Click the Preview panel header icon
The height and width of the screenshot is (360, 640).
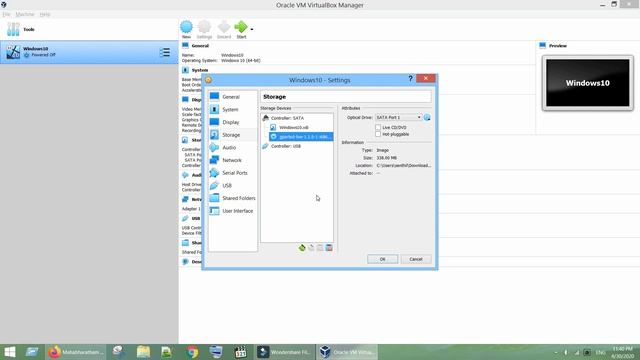542,45
